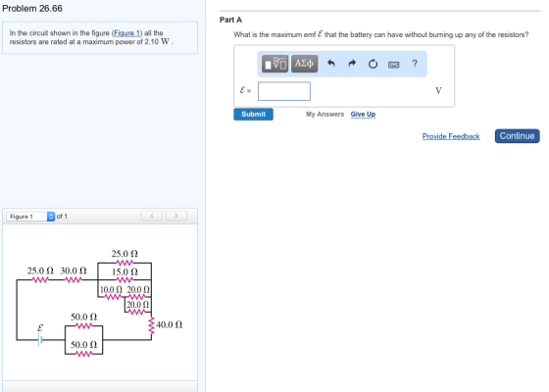Click the Part A heading

pos(230,20)
